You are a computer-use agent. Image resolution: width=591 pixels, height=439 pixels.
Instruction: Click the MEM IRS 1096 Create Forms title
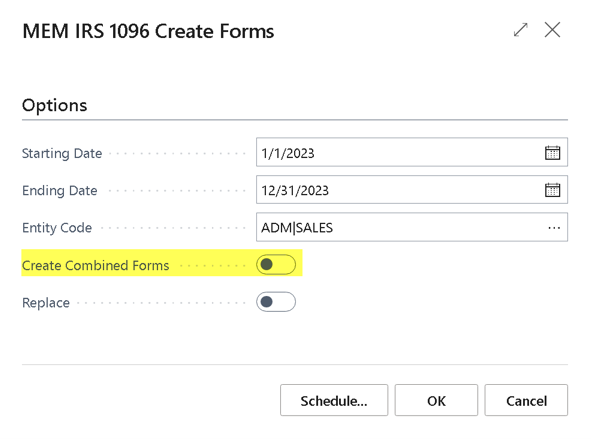point(148,31)
